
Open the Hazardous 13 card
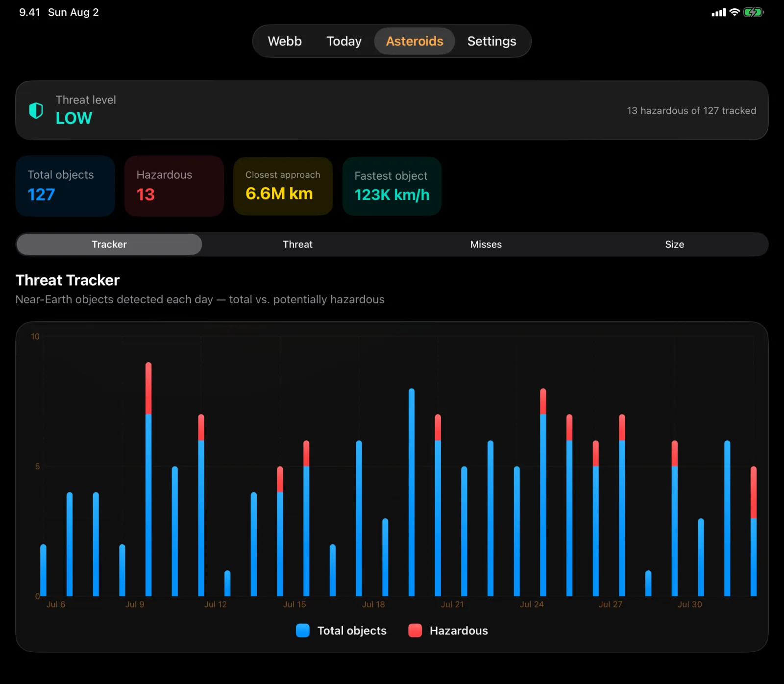click(x=174, y=186)
